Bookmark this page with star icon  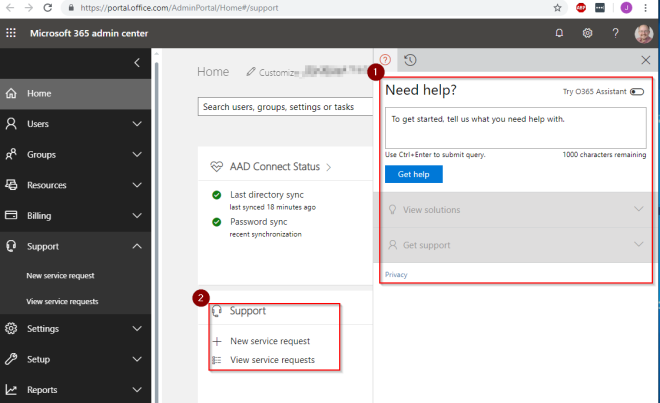pos(557,8)
